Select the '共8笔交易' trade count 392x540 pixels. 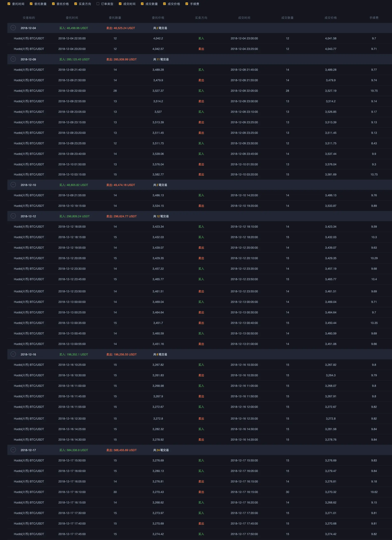click(160, 354)
